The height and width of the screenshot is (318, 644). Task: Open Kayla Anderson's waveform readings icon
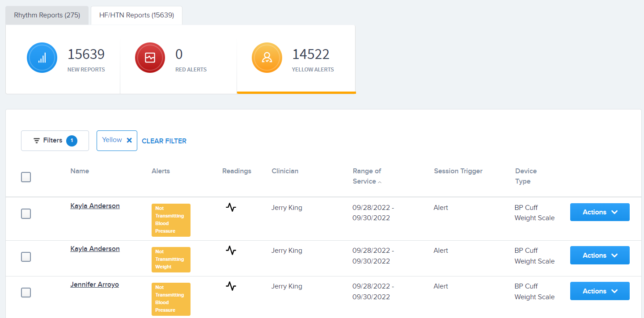click(x=231, y=207)
